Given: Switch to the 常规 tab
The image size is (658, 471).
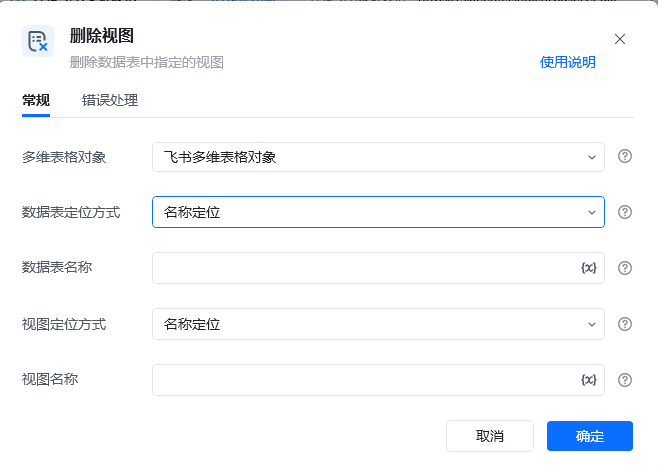Looking at the screenshot, I should click(x=36, y=101).
